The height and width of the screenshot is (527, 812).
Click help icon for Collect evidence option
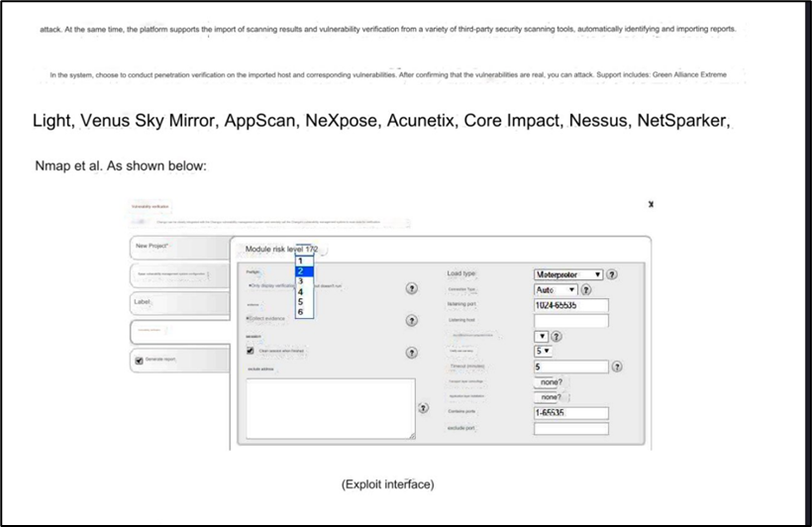point(412,321)
